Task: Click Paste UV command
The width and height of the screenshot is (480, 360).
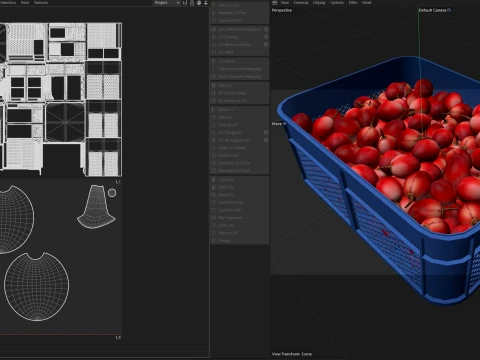Action: coord(239,187)
